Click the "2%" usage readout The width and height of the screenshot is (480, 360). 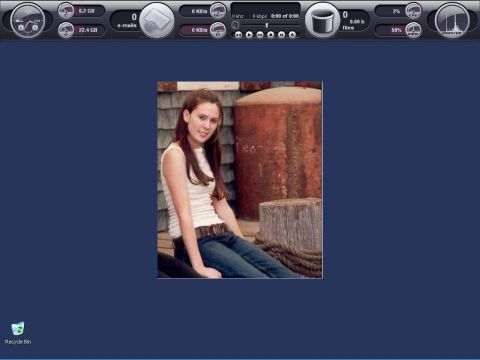396,11
